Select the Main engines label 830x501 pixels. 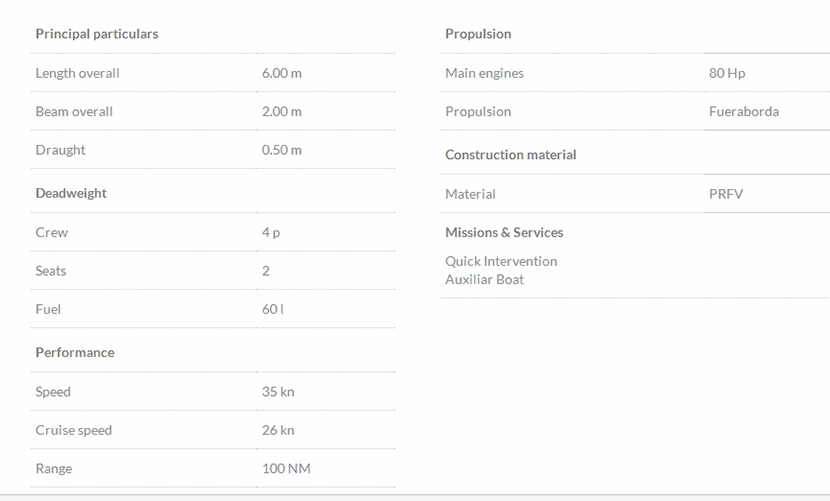[484, 73]
